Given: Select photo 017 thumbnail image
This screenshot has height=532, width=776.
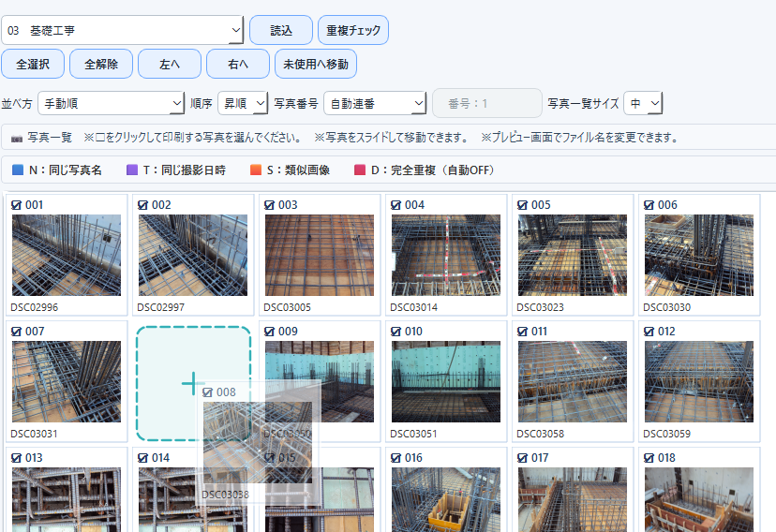Looking at the screenshot, I should 573,500.
